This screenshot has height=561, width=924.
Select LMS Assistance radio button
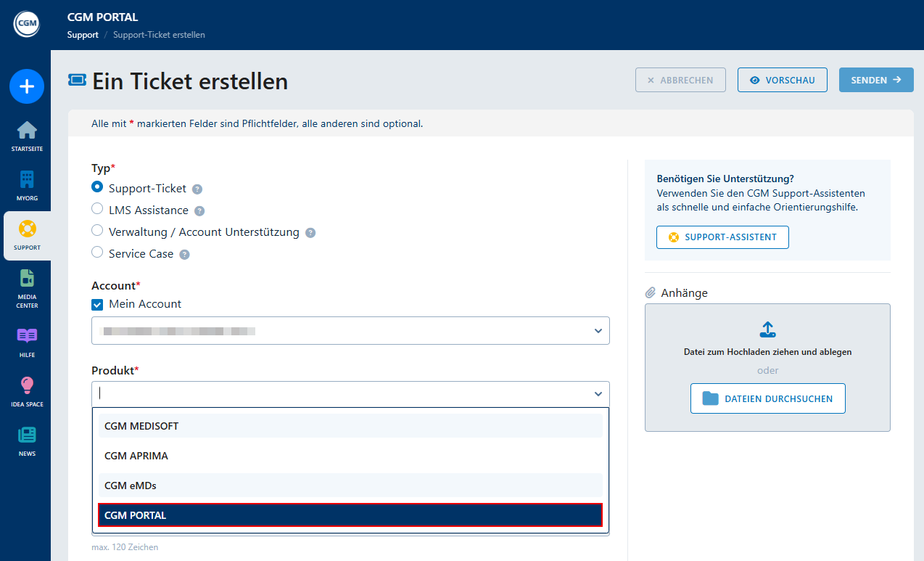97,208
